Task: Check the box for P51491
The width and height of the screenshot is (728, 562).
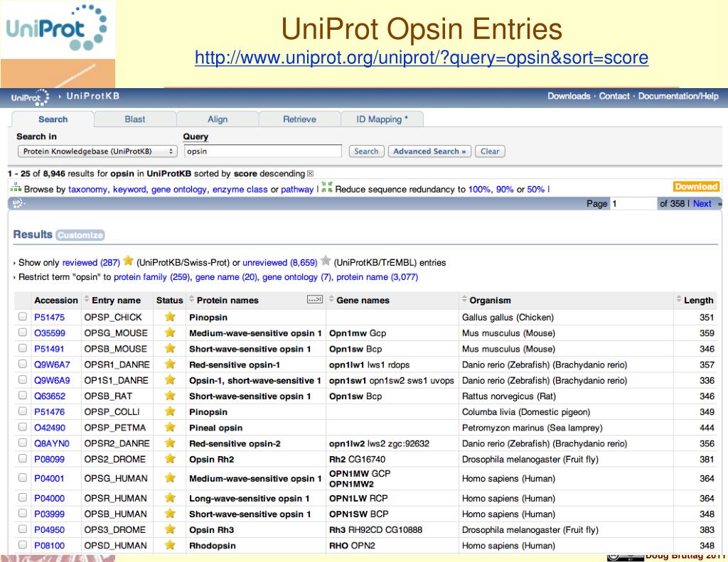Action: (22, 348)
